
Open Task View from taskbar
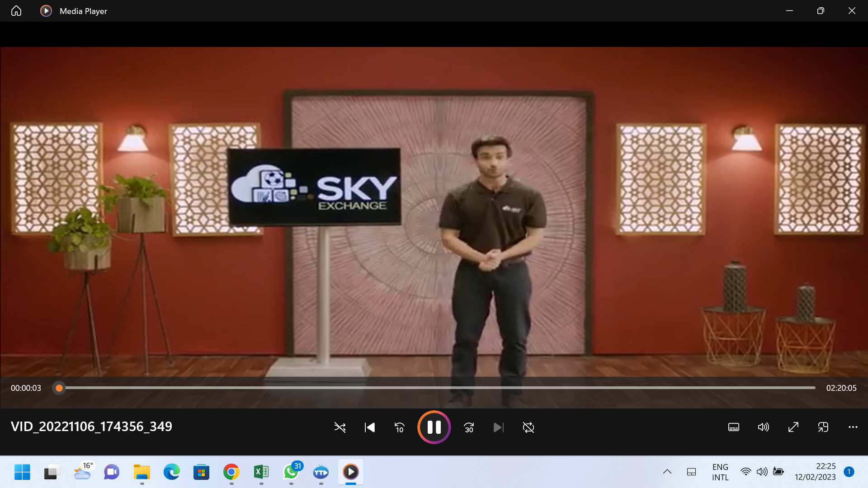52,472
